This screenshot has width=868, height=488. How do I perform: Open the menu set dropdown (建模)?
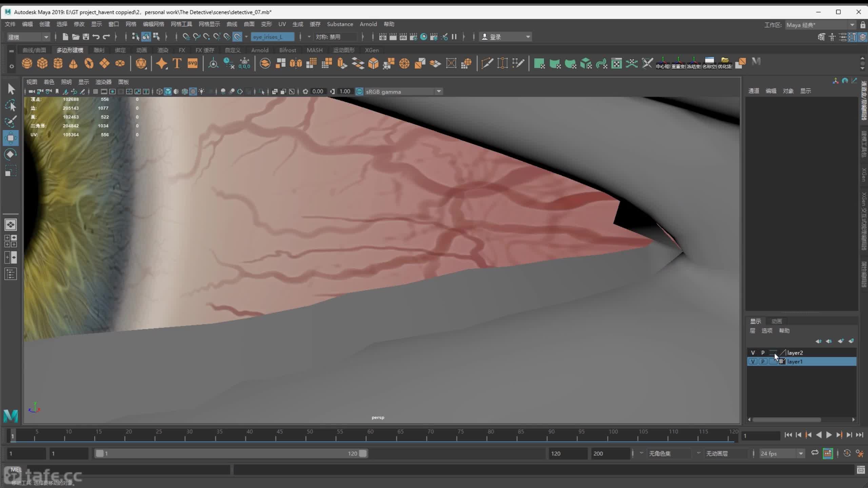coord(28,37)
